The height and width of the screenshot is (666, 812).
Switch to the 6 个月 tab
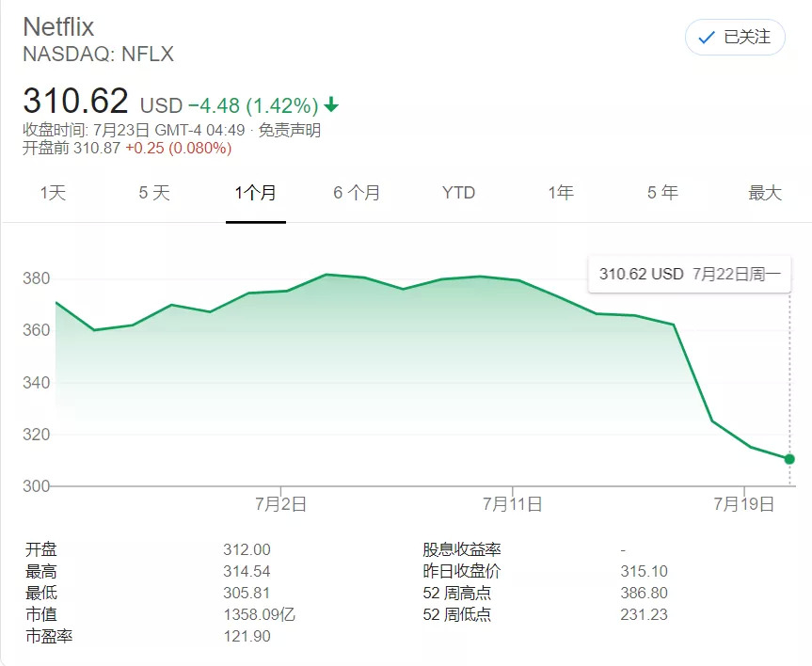point(357,193)
